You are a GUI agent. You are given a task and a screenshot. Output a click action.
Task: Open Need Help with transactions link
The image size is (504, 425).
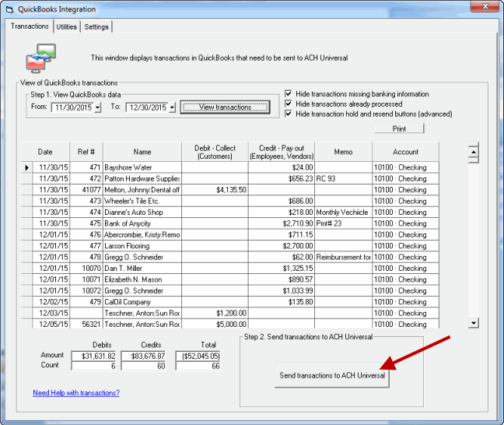tap(76, 393)
